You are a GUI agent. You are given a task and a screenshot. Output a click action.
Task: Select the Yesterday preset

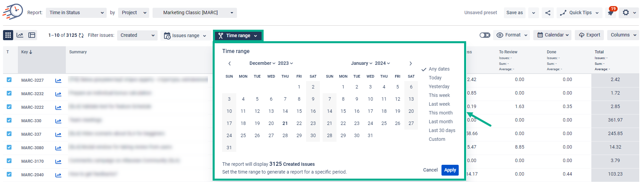pyautogui.click(x=439, y=87)
